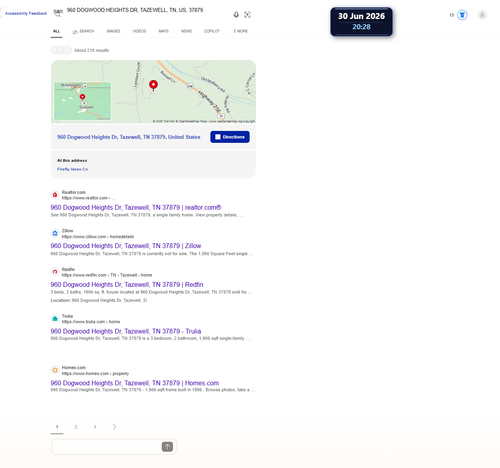
Task: Click the Realtor.com favicon
Action: (55, 195)
